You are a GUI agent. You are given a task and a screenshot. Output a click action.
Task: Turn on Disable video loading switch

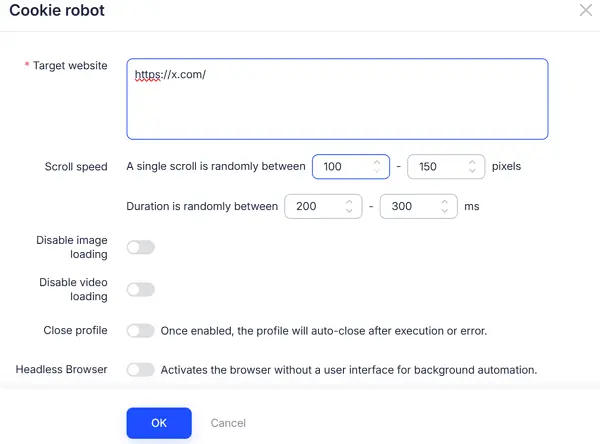[141, 289]
